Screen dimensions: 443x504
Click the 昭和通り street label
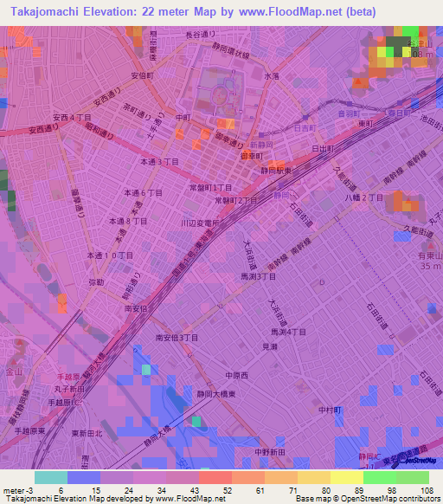[100, 130]
